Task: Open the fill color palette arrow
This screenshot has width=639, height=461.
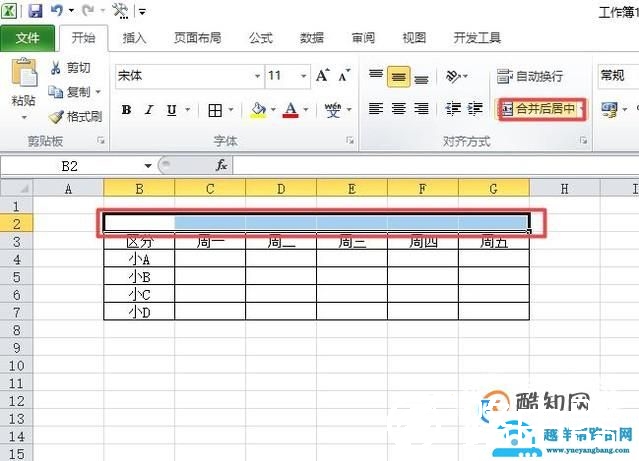Action: click(x=273, y=110)
